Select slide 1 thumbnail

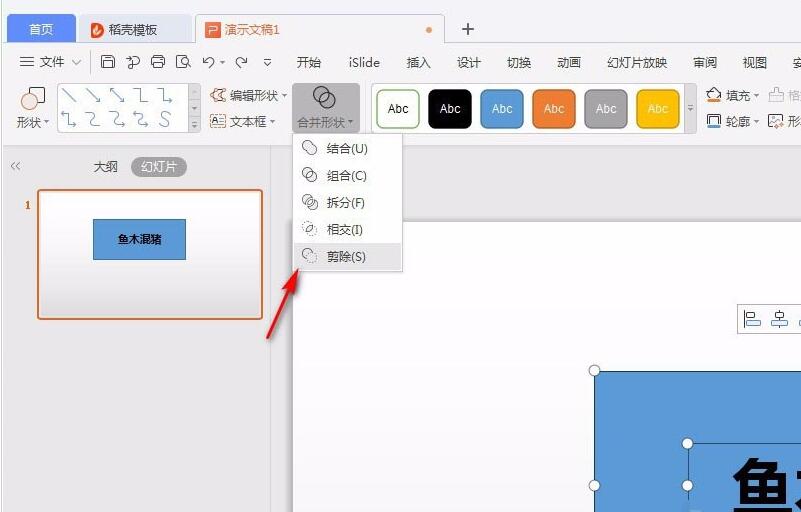pyautogui.click(x=150, y=254)
